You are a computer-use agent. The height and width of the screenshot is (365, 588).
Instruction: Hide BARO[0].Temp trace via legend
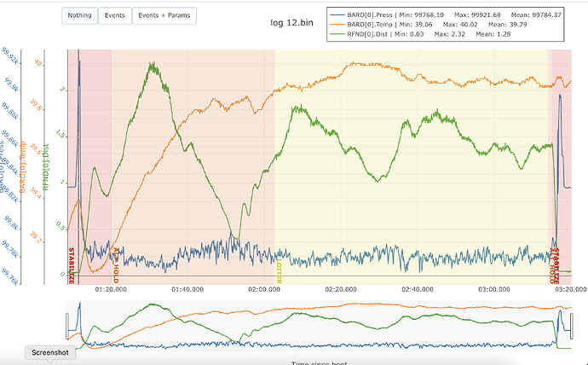383,24
